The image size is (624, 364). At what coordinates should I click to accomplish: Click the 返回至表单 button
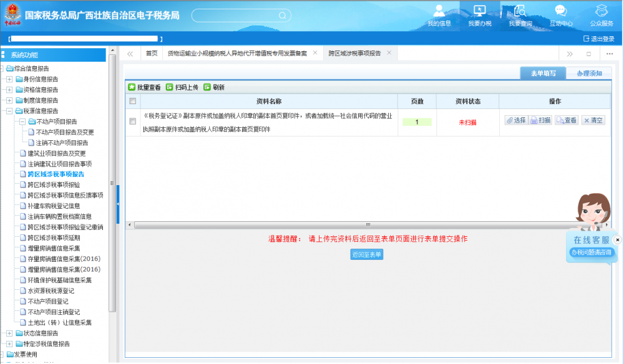click(366, 254)
